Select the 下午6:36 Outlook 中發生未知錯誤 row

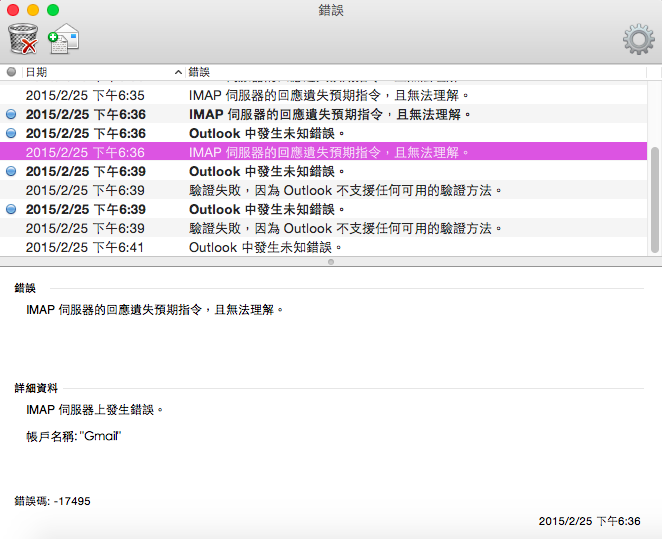point(323,133)
